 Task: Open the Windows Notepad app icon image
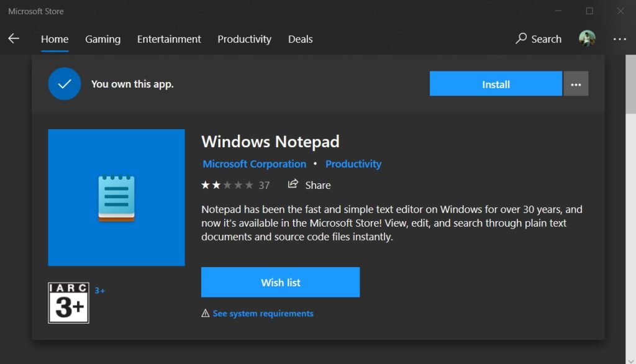coord(116,197)
